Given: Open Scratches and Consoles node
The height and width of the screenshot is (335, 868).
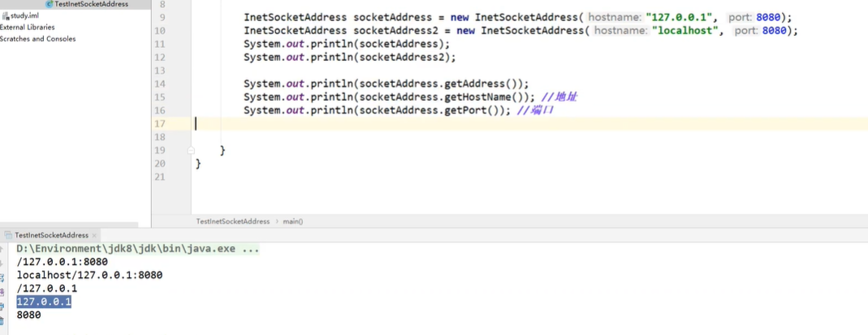Looking at the screenshot, I should (x=37, y=39).
